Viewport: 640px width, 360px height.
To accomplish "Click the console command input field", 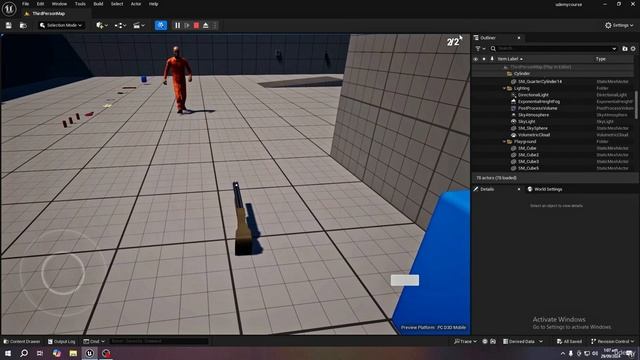I will tap(159, 341).
